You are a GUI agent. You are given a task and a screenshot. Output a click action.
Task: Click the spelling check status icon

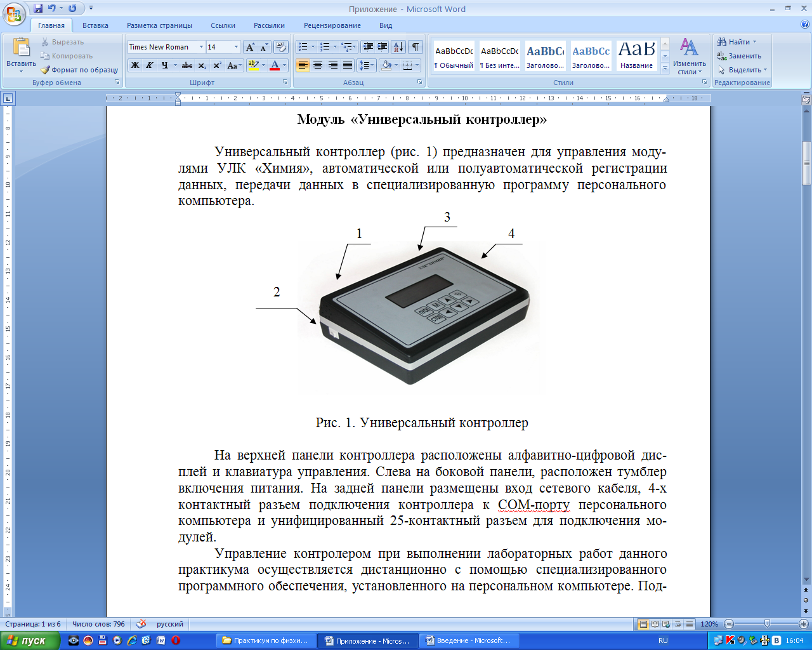coord(141,624)
